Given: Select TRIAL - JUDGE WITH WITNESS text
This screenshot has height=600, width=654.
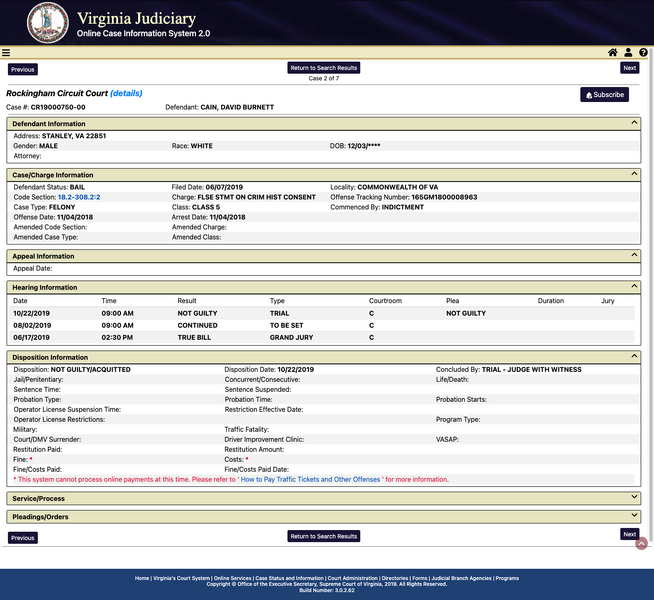Looking at the screenshot, I should [x=532, y=369].
